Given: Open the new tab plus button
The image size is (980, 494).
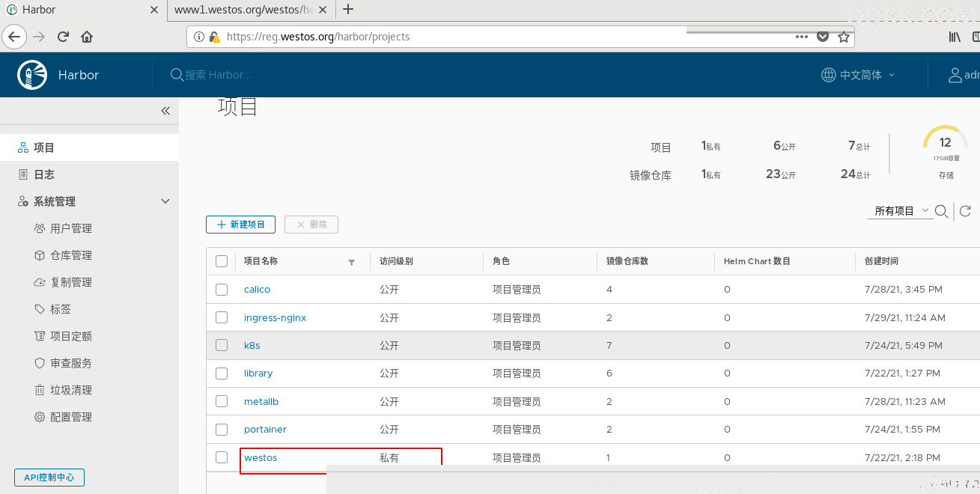Looking at the screenshot, I should (348, 10).
